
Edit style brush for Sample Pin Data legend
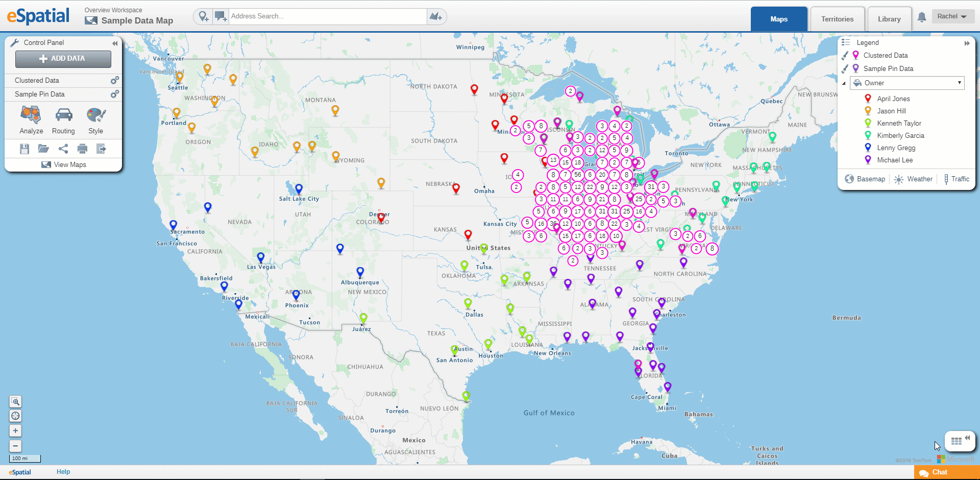point(845,68)
